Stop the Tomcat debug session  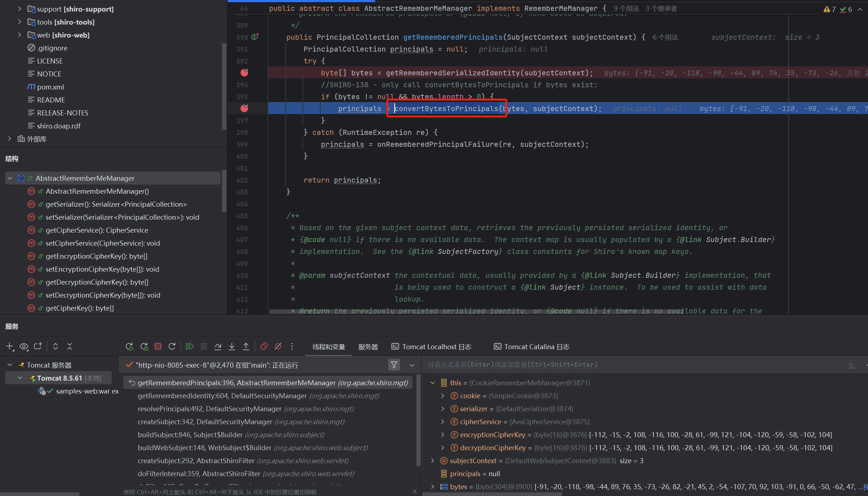tap(158, 347)
